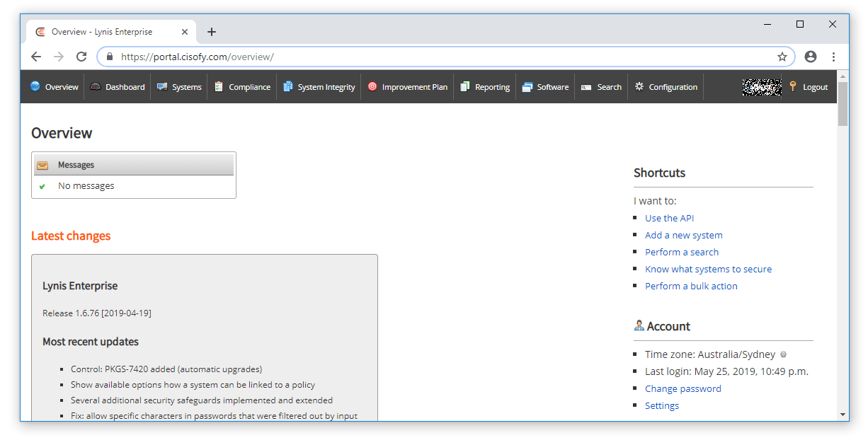Viewport: 868px width, 445px height.
Task: Open the Chrome three-dot menu
Action: pyautogui.click(x=833, y=57)
